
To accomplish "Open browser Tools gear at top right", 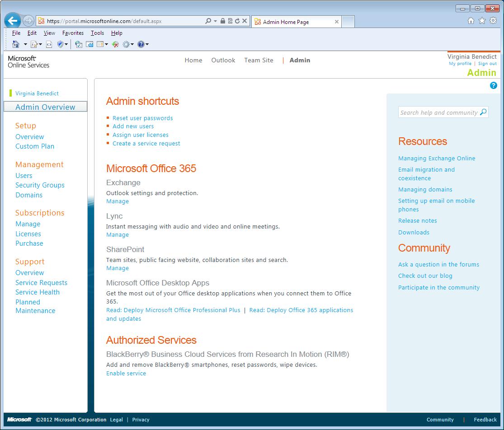I will coord(494,21).
